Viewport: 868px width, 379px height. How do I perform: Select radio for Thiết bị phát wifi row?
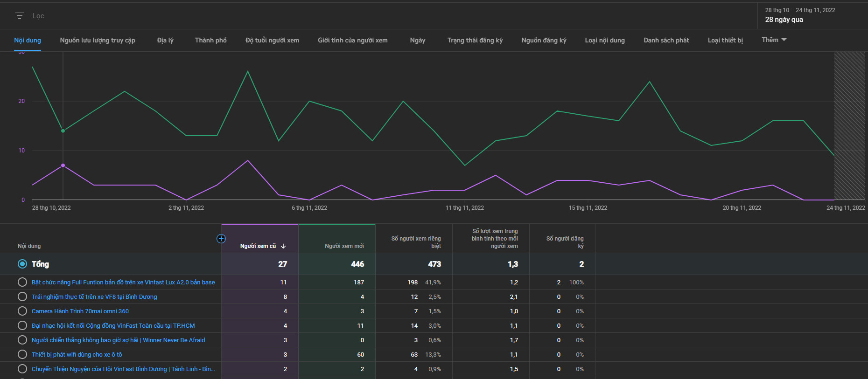22,354
